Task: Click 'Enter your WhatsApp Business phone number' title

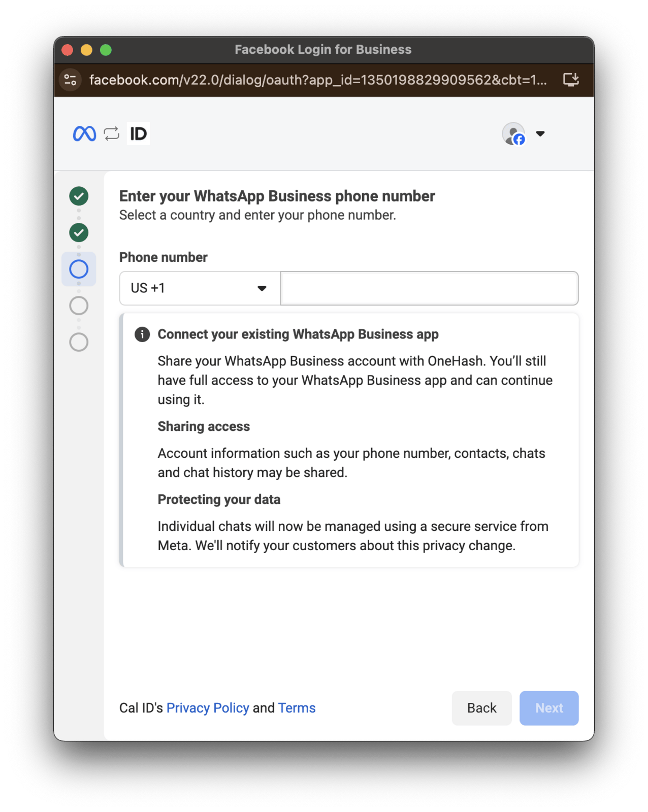Action: coord(277,196)
